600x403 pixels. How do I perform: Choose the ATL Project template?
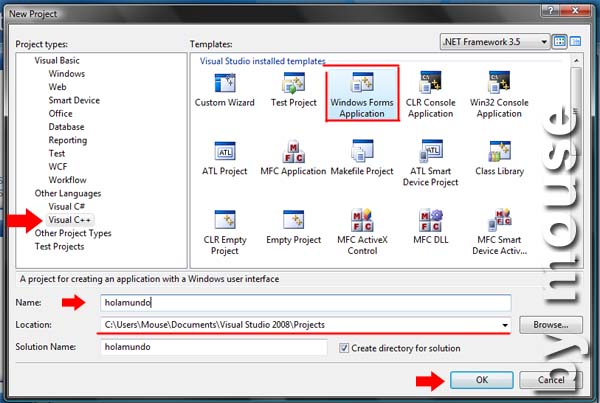(x=225, y=158)
